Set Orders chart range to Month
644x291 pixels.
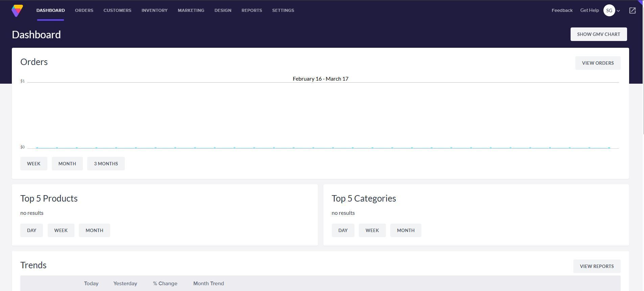click(67, 164)
